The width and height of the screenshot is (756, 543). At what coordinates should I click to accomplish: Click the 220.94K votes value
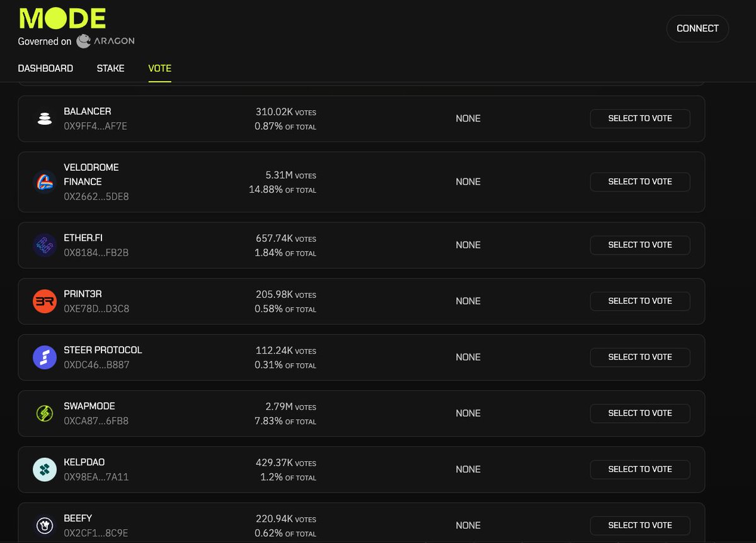(285, 519)
